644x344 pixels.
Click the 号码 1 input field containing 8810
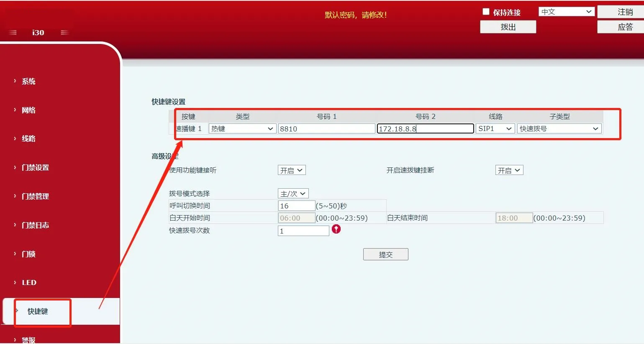(326, 129)
